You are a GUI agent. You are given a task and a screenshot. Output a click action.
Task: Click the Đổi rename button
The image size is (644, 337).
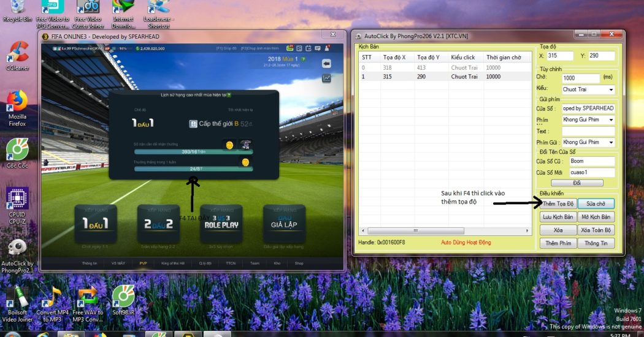point(577,183)
